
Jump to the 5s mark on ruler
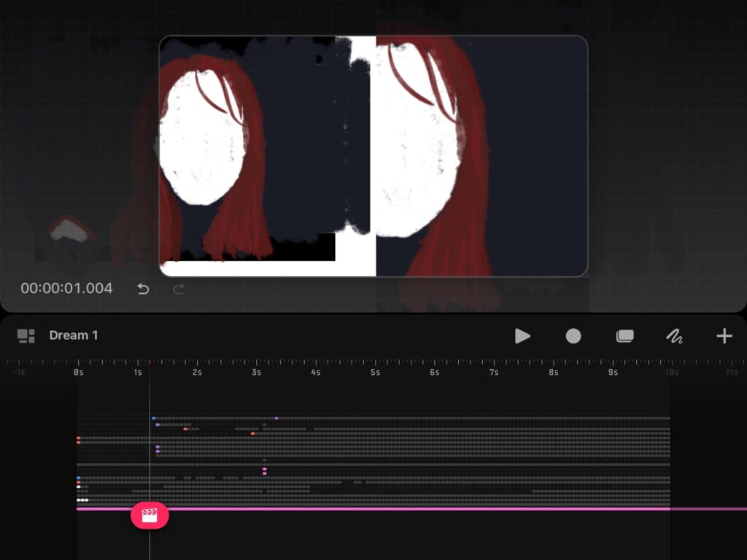(375, 373)
